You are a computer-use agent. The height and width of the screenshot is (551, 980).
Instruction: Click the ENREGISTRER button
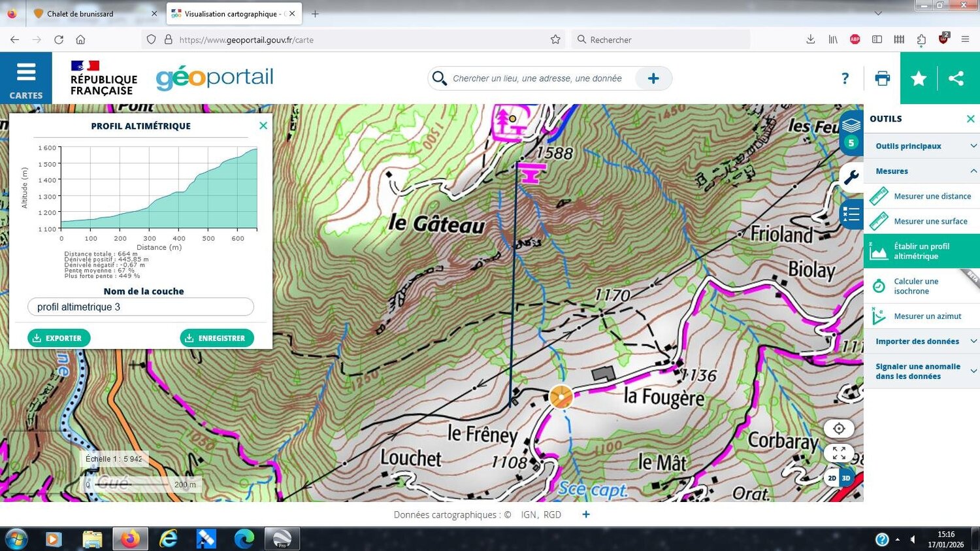click(x=217, y=338)
